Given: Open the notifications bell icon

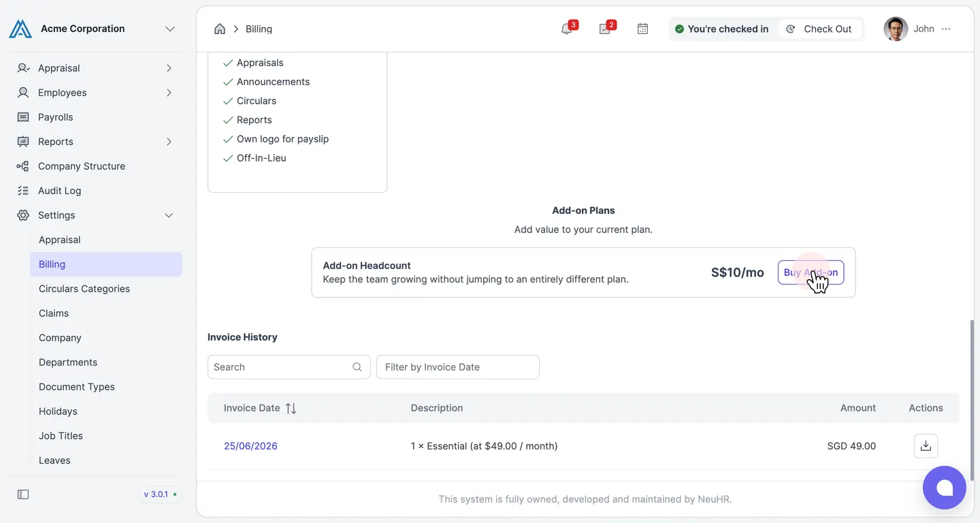Looking at the screenshot, I should [566, 29].
